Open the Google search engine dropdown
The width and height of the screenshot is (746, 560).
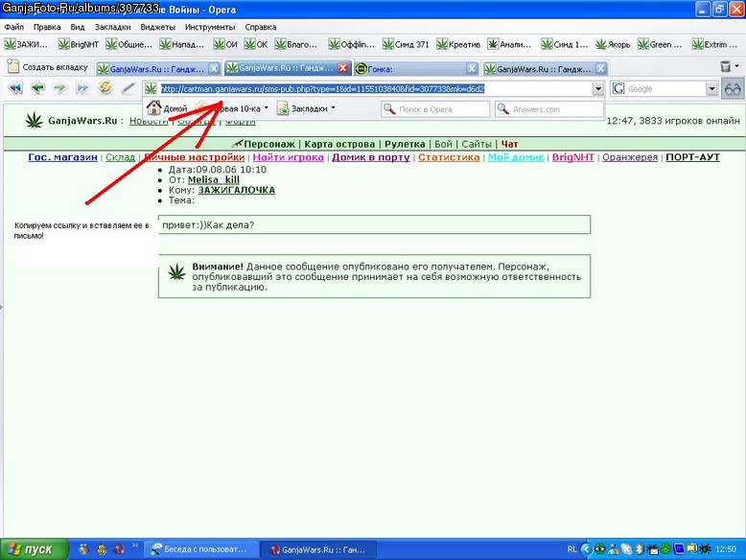tap(711, 89)
